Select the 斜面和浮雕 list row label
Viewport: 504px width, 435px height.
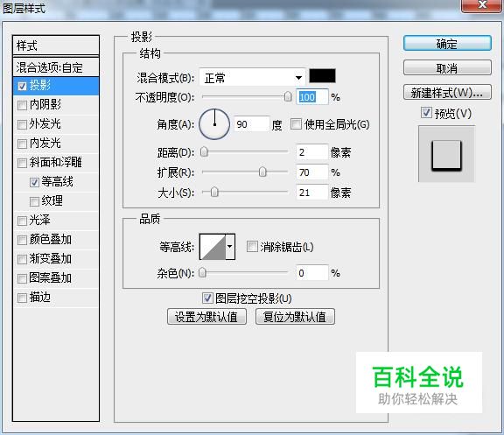[56, 163]
